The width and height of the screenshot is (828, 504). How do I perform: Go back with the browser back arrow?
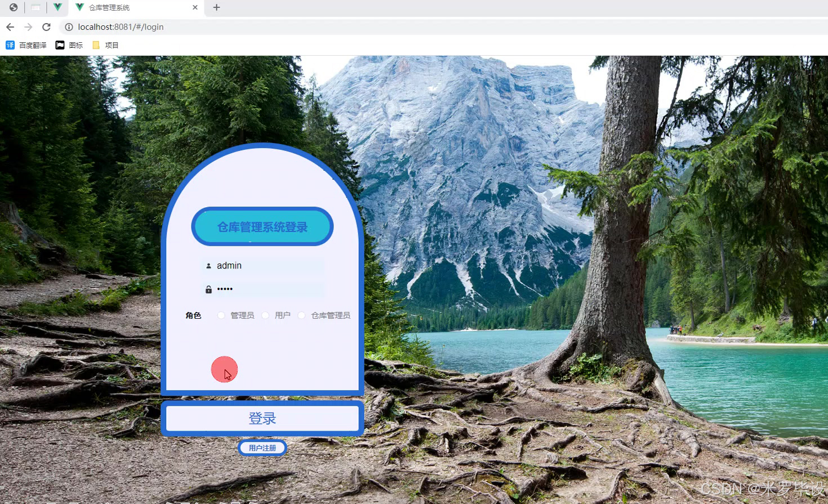10,27
